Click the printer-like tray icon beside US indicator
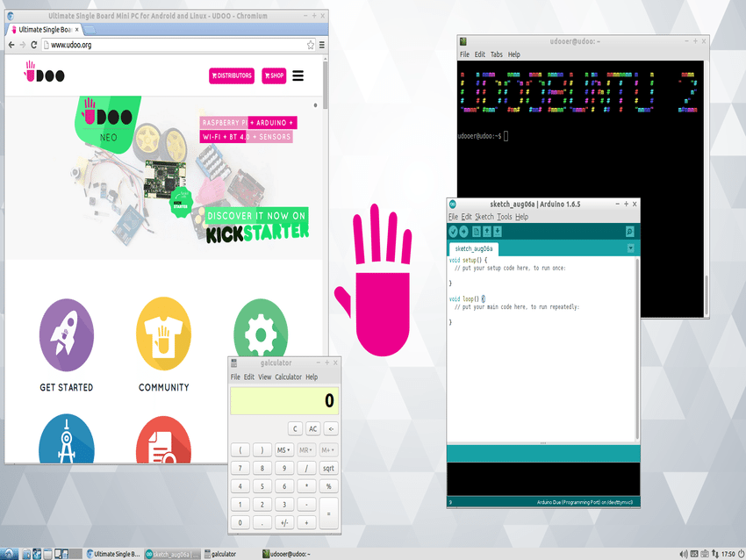746x560 pixels. click(705, 554)
